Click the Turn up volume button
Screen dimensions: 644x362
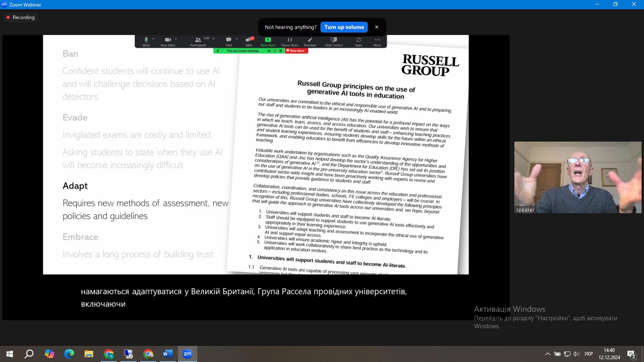(x=344, y=27)
